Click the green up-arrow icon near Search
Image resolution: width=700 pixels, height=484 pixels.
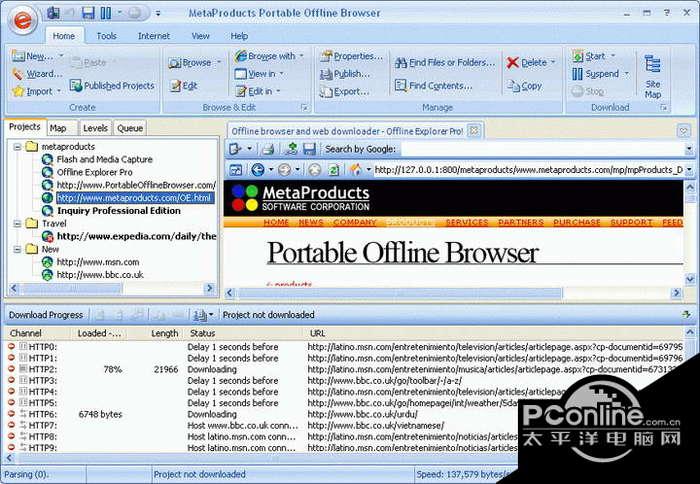point(292,149)
